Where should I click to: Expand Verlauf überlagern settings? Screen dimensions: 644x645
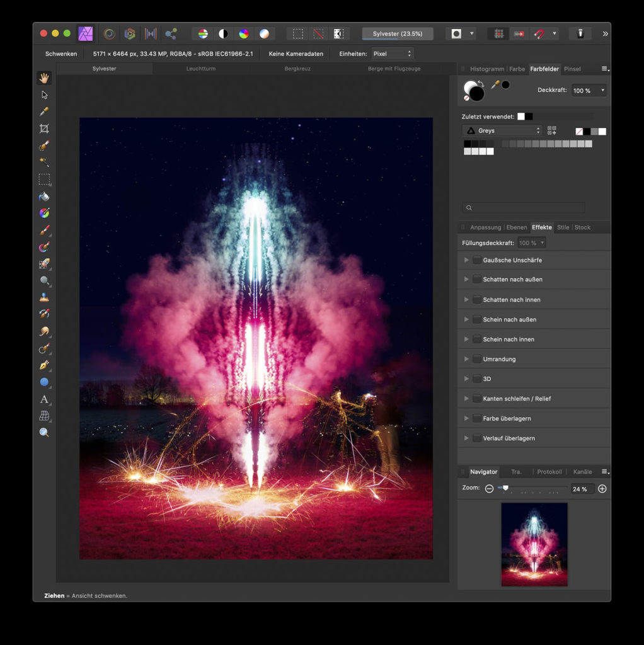(466, 438)
